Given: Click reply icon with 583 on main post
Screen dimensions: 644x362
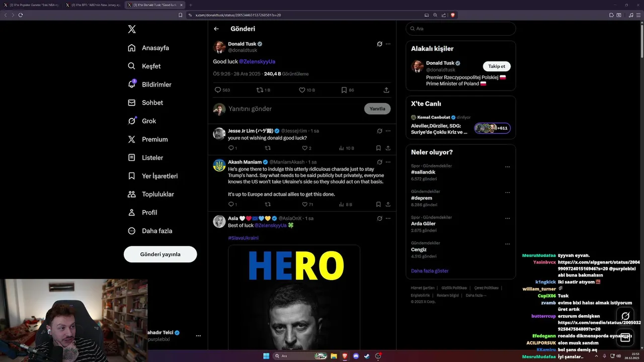Looking at the screenshot, I should [222, 90].
